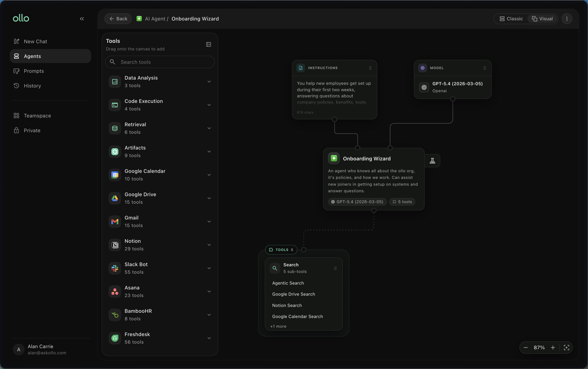
Task: Open New Chat in the sidebar
Action: point(50,41)
